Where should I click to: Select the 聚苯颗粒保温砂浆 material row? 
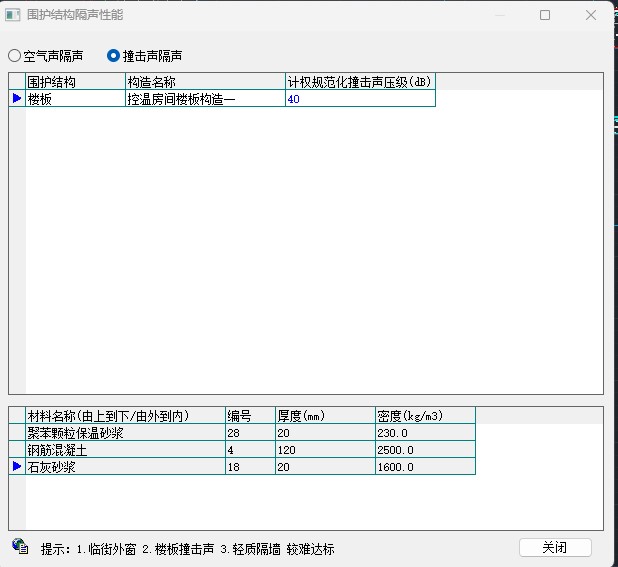coord(124,433)
